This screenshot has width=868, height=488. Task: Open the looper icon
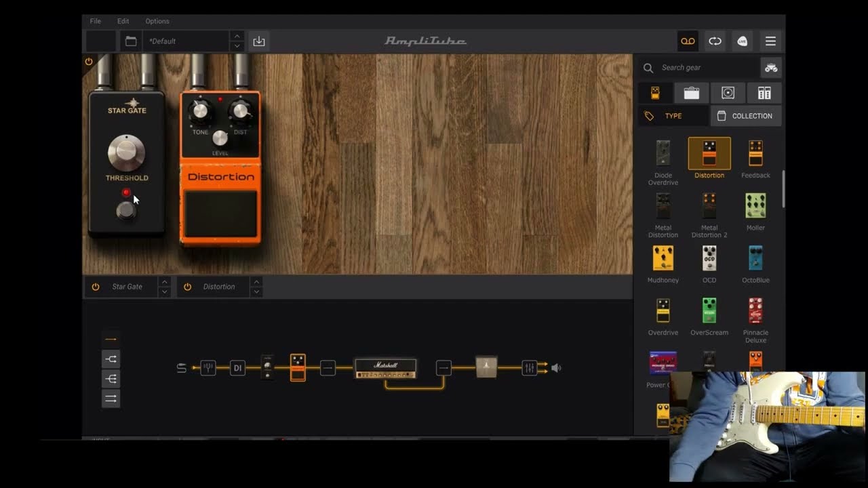pos(715,41)
